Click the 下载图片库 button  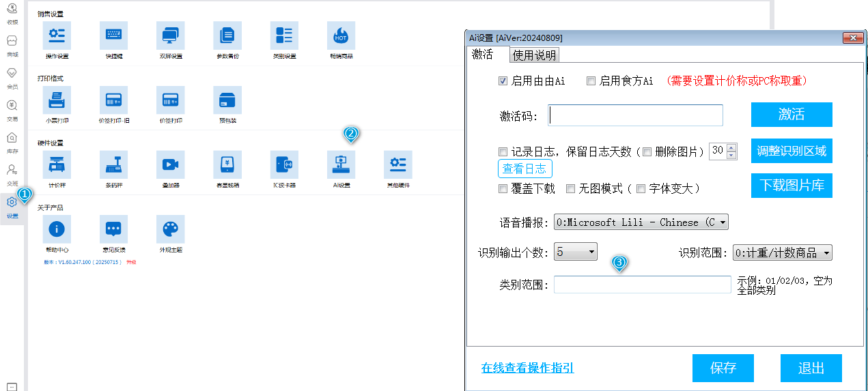click(792, 186)
